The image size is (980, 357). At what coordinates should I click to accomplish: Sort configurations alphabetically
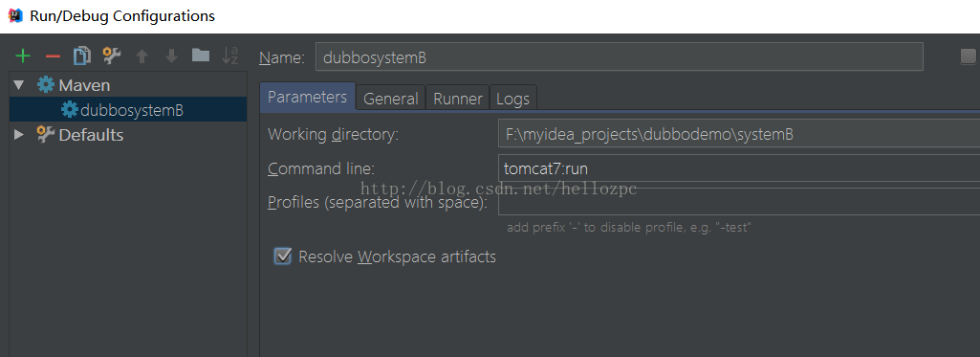click(230, 56)
